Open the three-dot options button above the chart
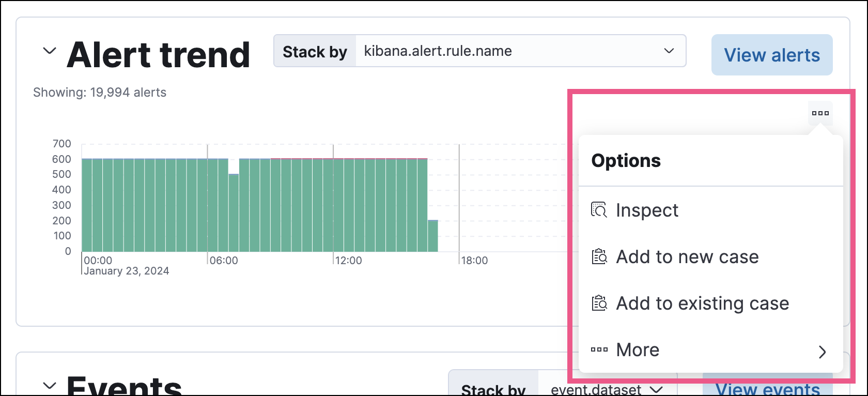 [x=820, y=113]
